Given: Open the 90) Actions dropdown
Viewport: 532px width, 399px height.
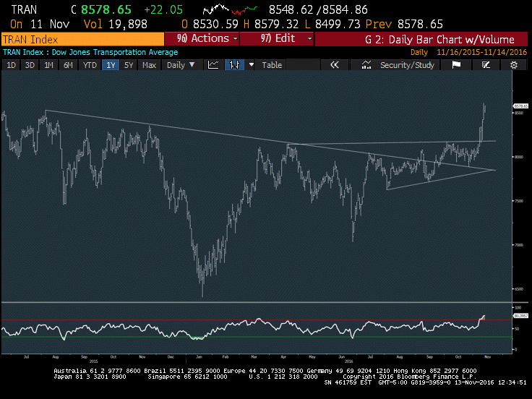Looking at the screenshot, I should [202, 39].
